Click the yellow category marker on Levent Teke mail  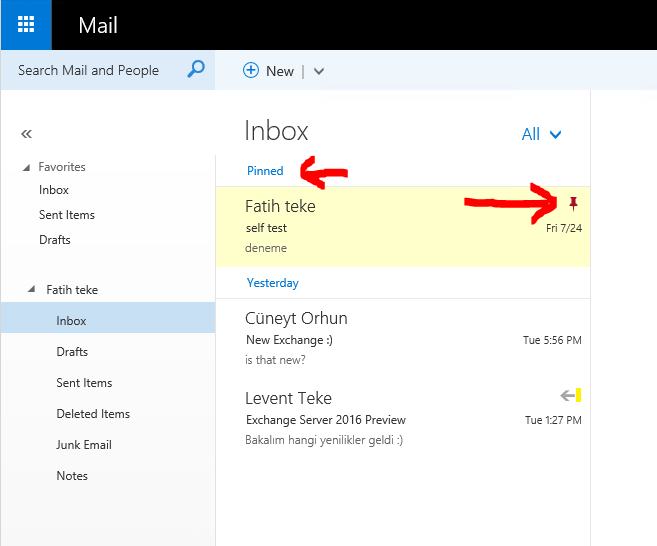(578, 395)
